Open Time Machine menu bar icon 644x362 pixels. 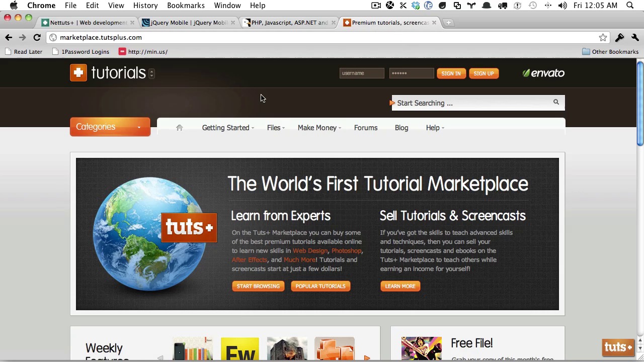pos(533,6)
